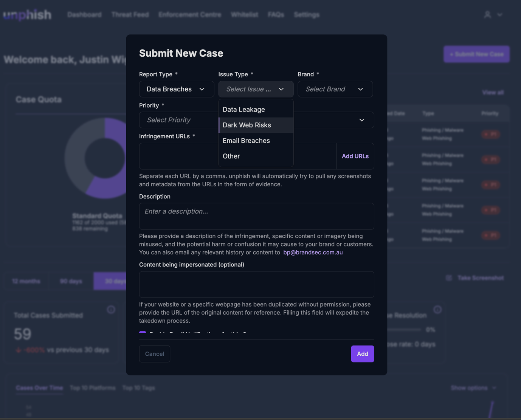This screenshot has height=420, width=521.
Task: Open the bp@brandsec.com.au email link
Action: [x=313, y=252]
